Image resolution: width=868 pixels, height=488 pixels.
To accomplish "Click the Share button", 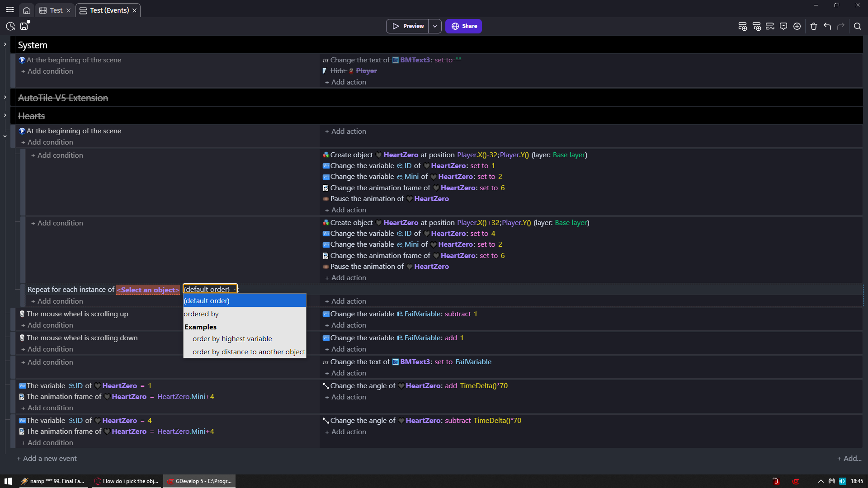I will pyautogui.click(x=463, y=26).
